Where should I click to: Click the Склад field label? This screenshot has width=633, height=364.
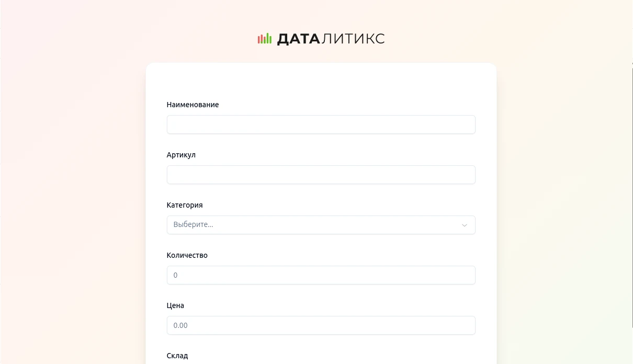177,356
